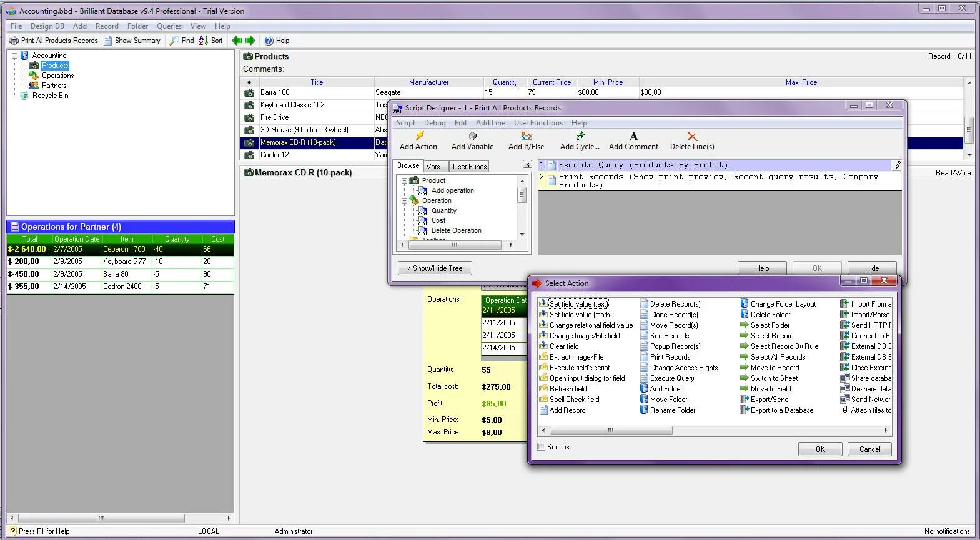Open the Operations folder in the Accounting tree
The width and height of the screenshot is (980, 540).
[57, 76]
